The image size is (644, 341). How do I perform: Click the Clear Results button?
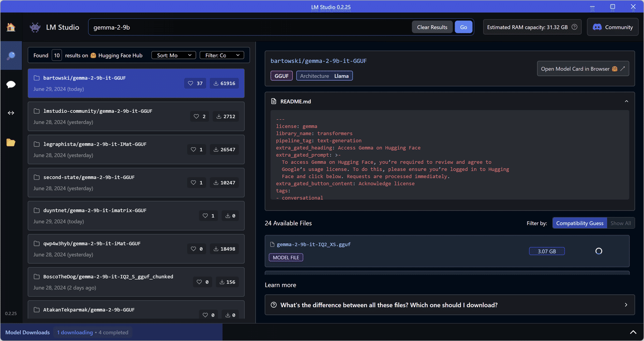click(432, 27)
